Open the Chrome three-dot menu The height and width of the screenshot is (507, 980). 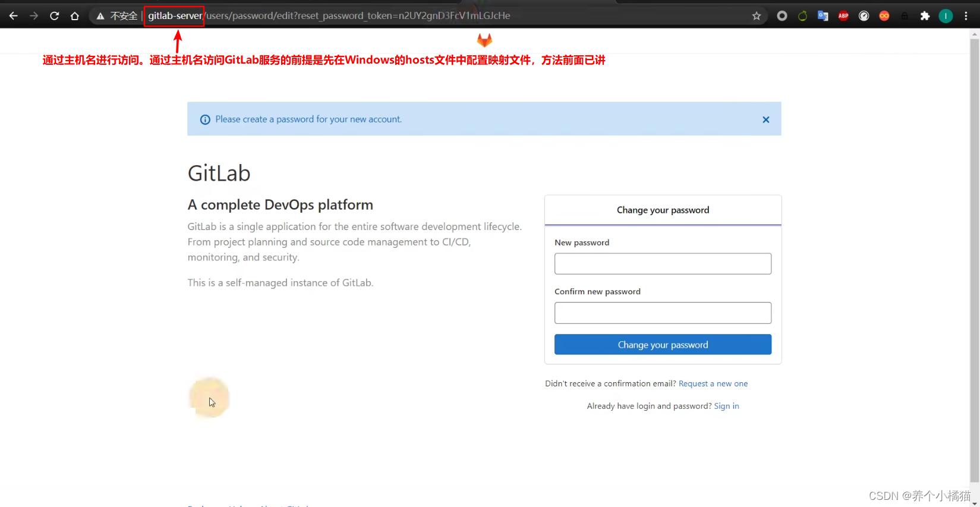(966, 16)
